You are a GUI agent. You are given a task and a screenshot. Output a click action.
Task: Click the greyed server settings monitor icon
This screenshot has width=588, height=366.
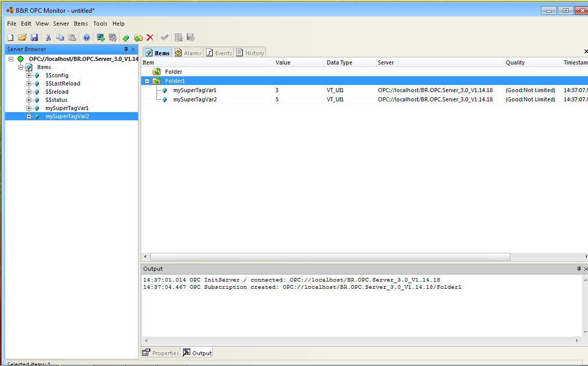(x=112, y=37)
